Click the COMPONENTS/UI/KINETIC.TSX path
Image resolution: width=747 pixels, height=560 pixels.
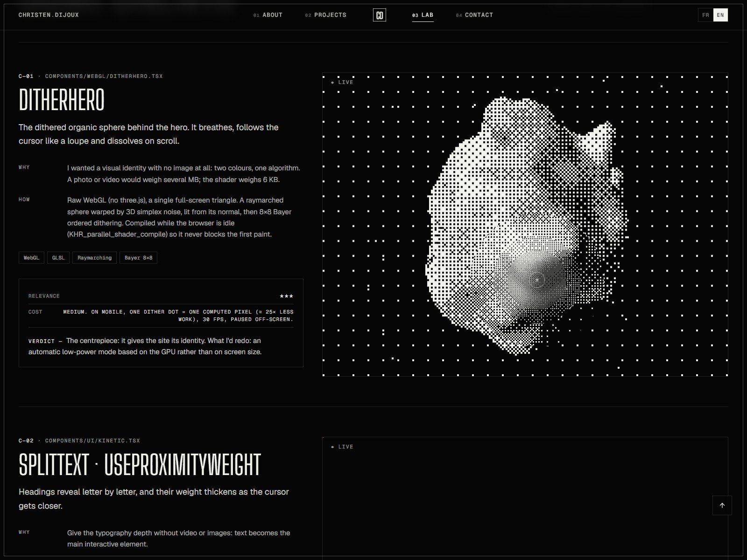92,441
